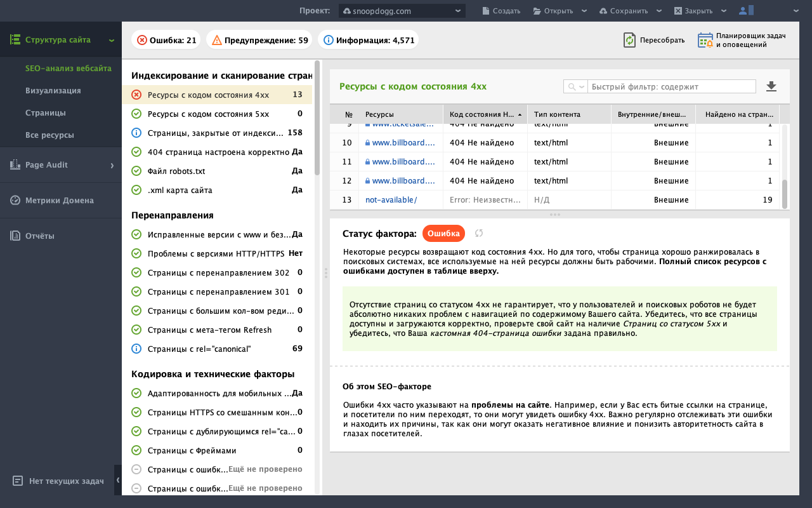Click the Закрыть project icon
The width and height of the screenshot is (812, 508).
[678, 11]
